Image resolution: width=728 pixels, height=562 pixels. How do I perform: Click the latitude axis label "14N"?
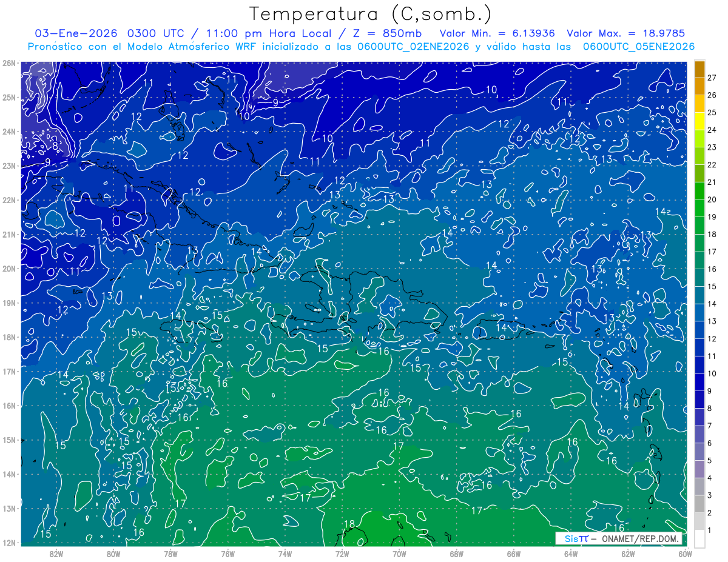[x=9, y=474]
